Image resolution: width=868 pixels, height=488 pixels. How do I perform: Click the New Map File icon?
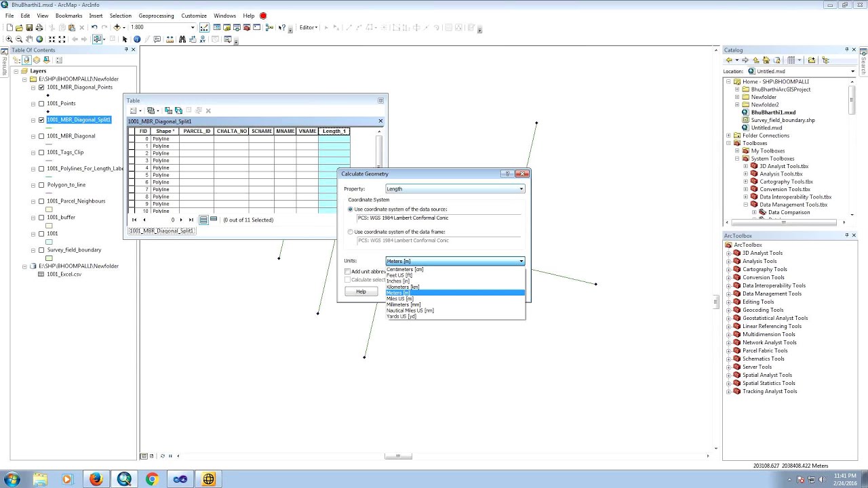[9, 28]
